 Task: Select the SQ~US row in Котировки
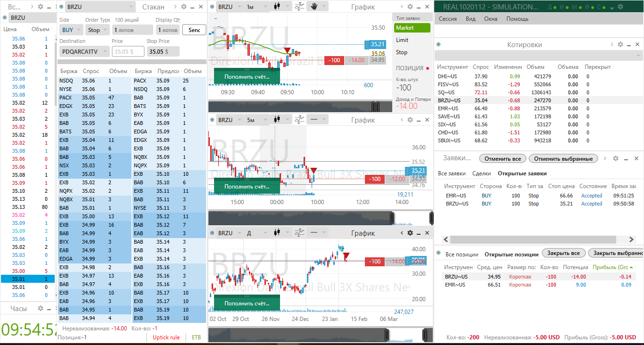click(x=538, y=92)
